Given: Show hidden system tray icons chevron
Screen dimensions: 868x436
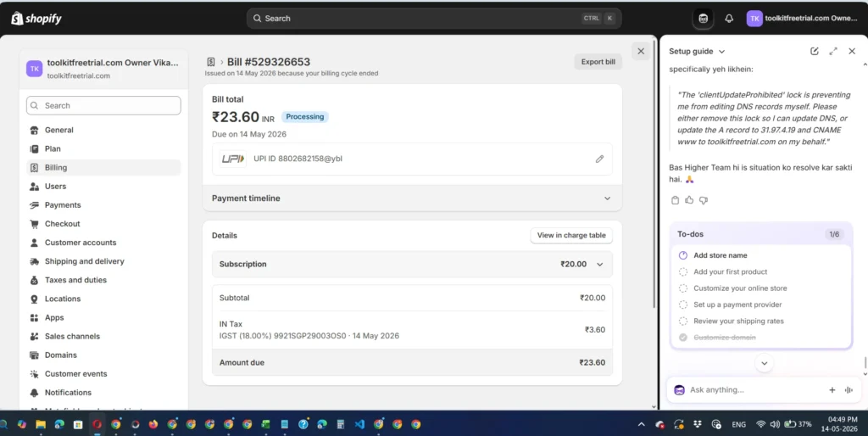Looking at the screenshot, I should coord(641,424).
